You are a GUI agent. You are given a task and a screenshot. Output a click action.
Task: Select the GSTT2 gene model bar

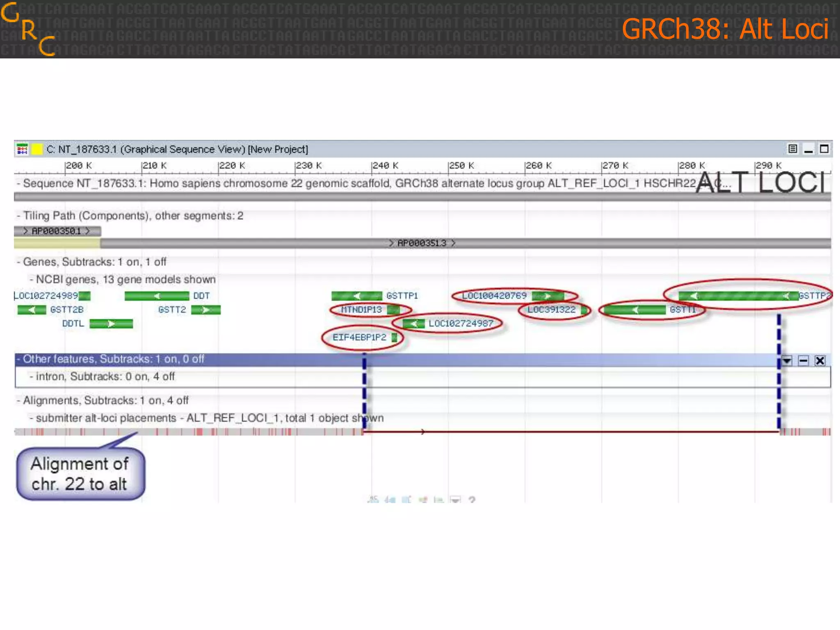(206, 310)
